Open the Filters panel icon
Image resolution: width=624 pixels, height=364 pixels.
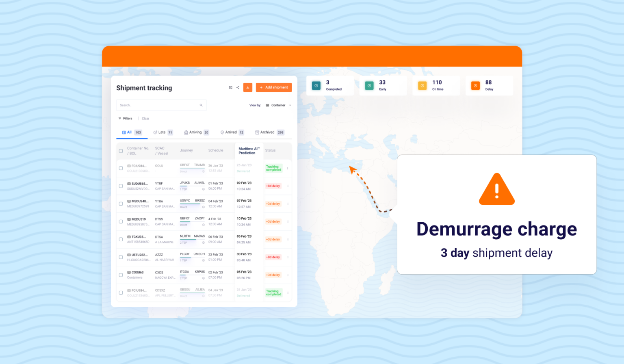click(119, 118)
